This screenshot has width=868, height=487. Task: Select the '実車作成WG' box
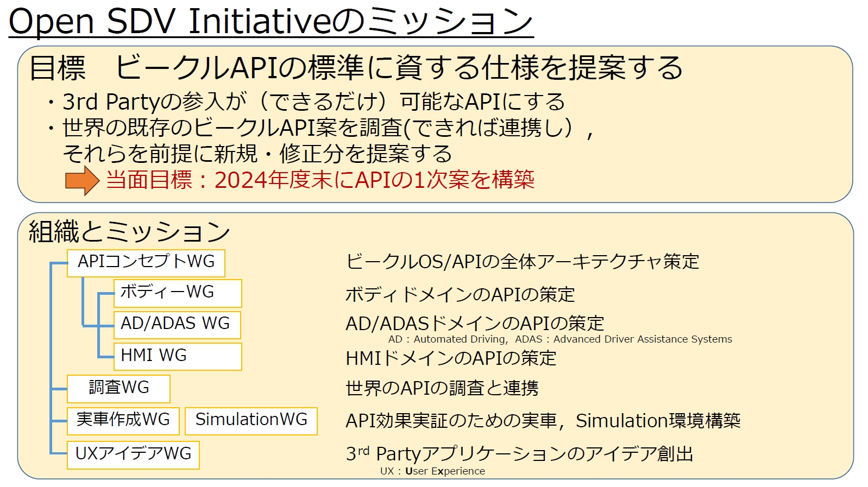point(123,421)
